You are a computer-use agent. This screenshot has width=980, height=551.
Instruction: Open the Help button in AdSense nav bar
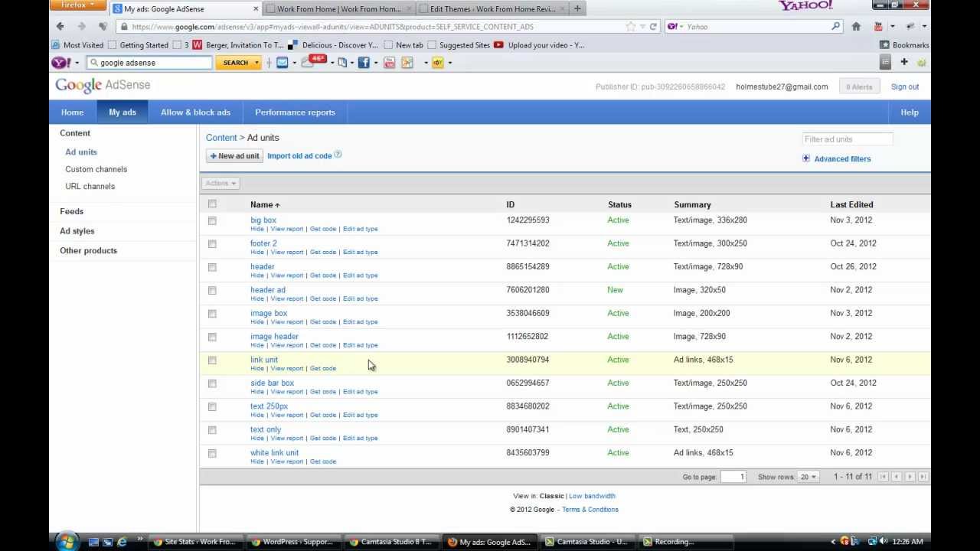(910, 112)
